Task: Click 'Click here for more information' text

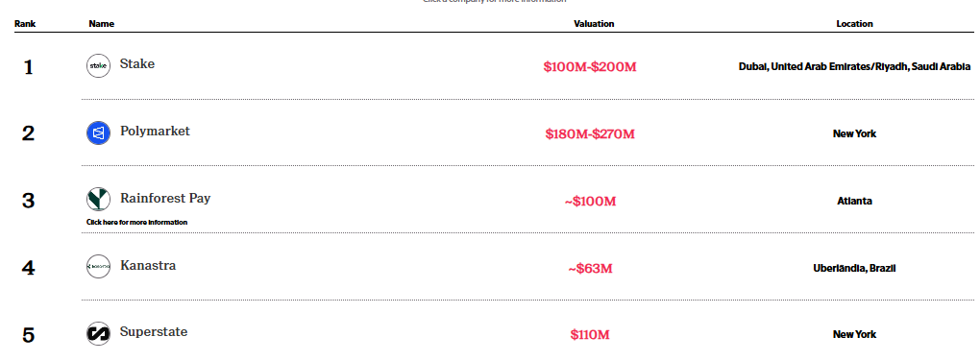Action: pos(136,223)
